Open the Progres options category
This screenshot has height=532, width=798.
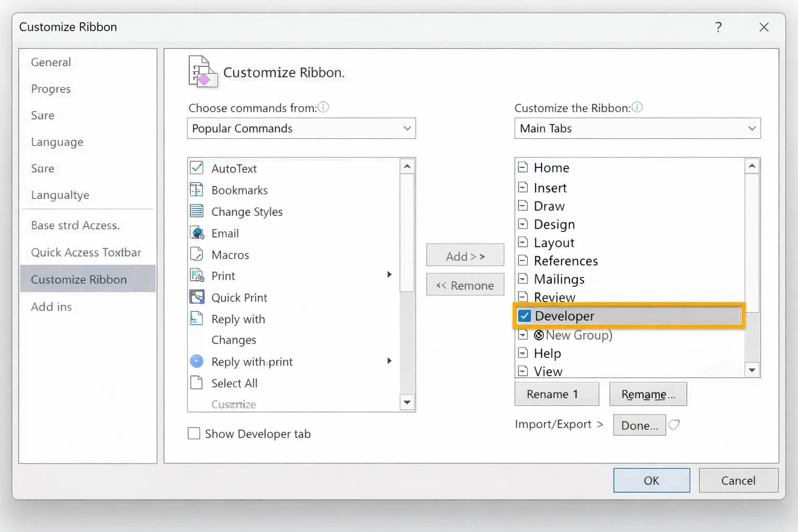coord(51,89)
